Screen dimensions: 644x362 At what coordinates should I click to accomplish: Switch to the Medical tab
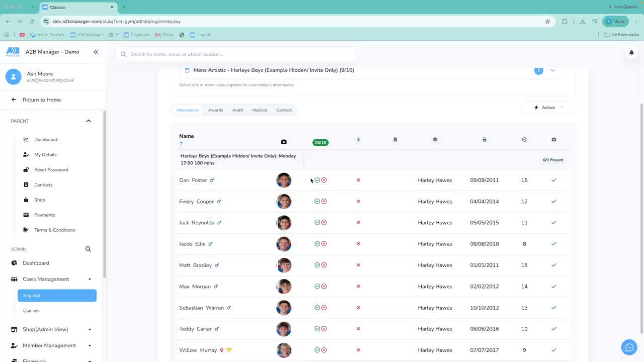coord(260,110)
